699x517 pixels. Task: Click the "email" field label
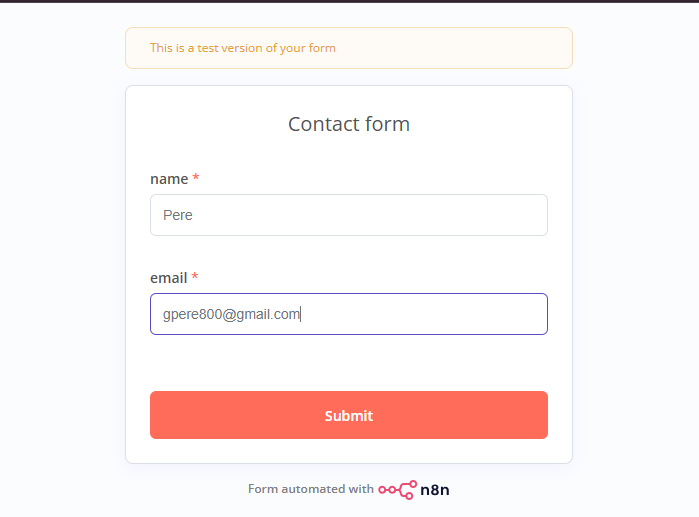[169, 277]
